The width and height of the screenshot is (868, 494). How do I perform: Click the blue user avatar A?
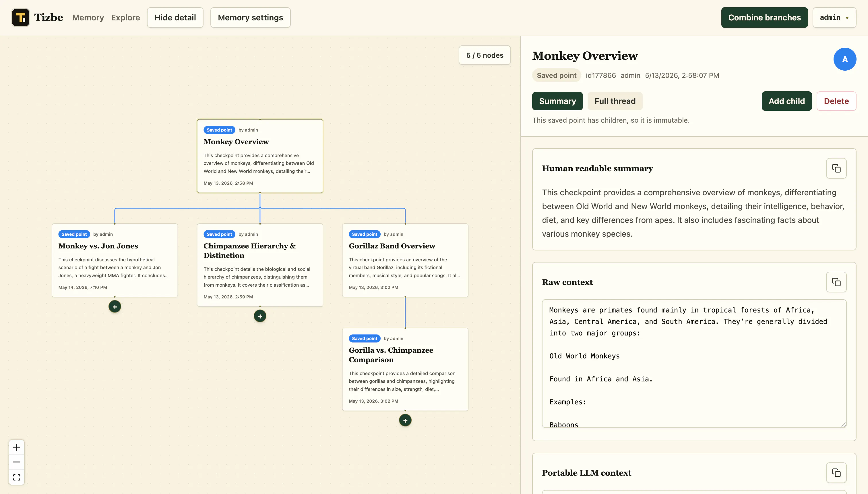click(844, 59)
